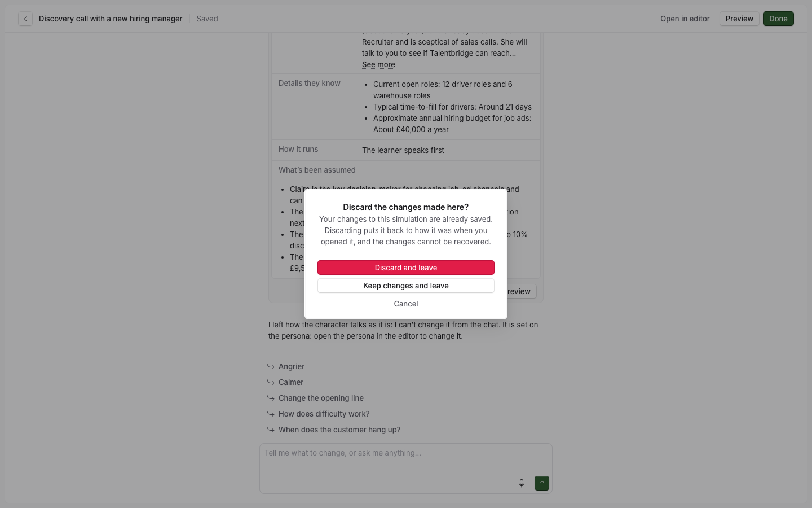Click Open in editor link

tap(685, 19)
